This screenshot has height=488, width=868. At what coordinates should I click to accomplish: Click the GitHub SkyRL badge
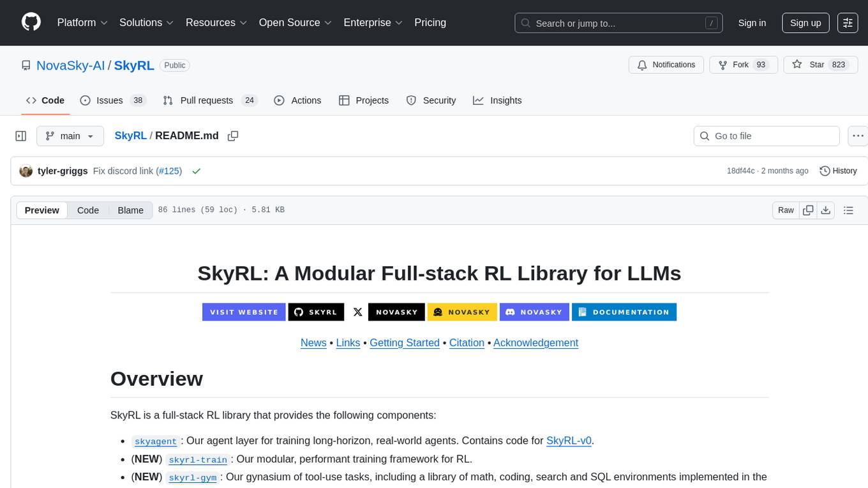coord(316,312)
